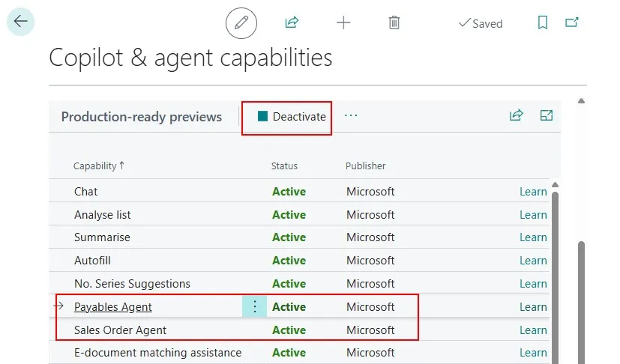This screenshot has height=364, width=620.
Task: Click Learn link for No. Series Suggestions
Action: 533,284
